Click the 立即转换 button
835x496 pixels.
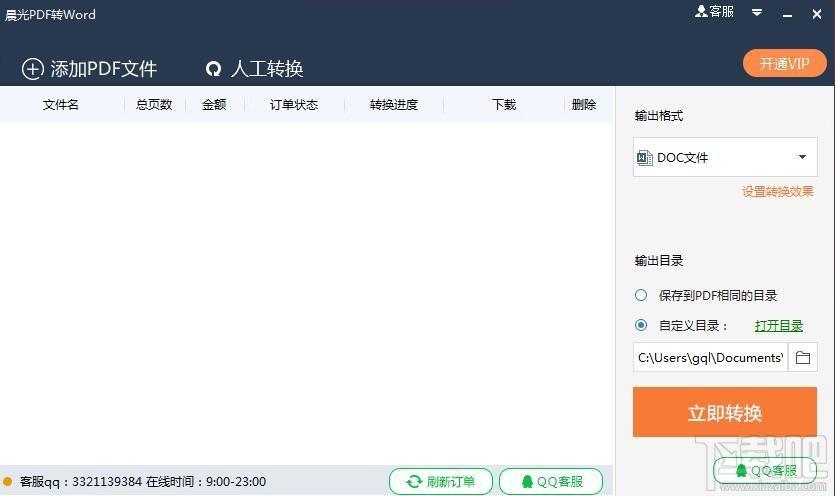click(x=725, y=412)
